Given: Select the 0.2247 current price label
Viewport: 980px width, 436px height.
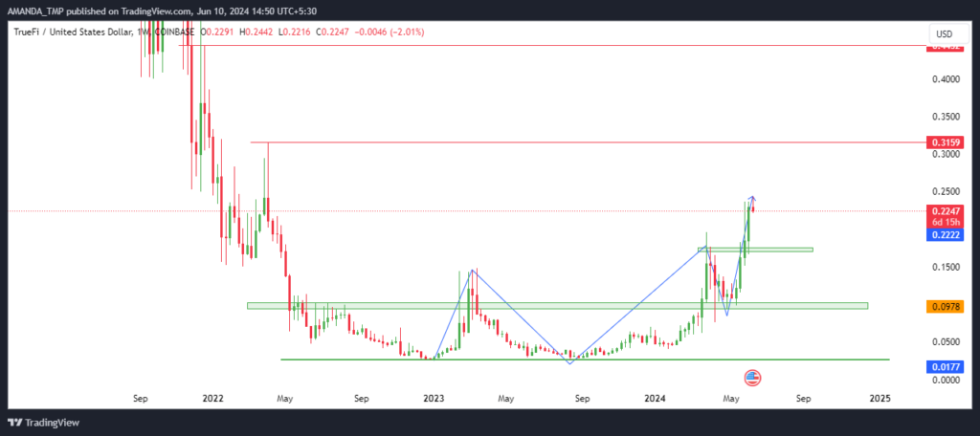Looking at the screenshot, I should (x=945, y=211).
